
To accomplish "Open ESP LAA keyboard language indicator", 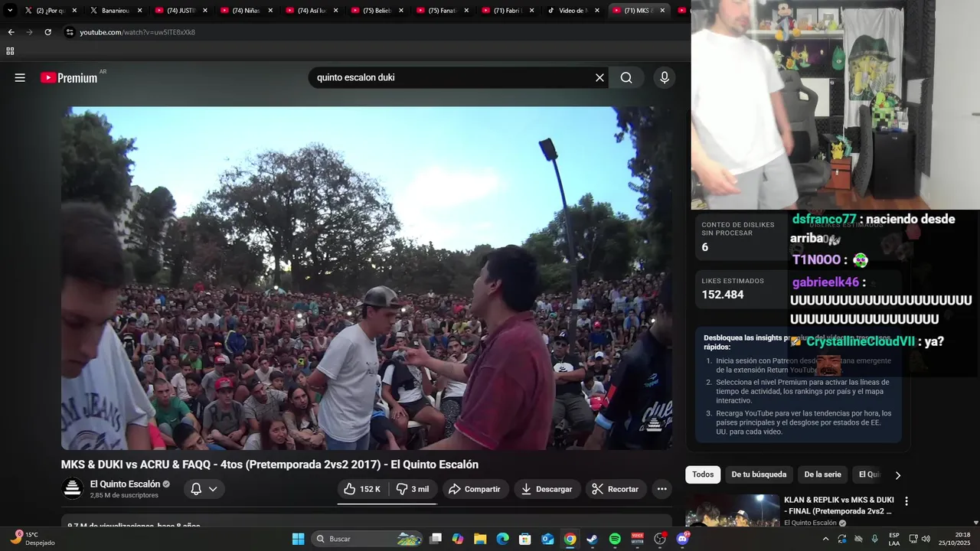I will click(894, 539).
